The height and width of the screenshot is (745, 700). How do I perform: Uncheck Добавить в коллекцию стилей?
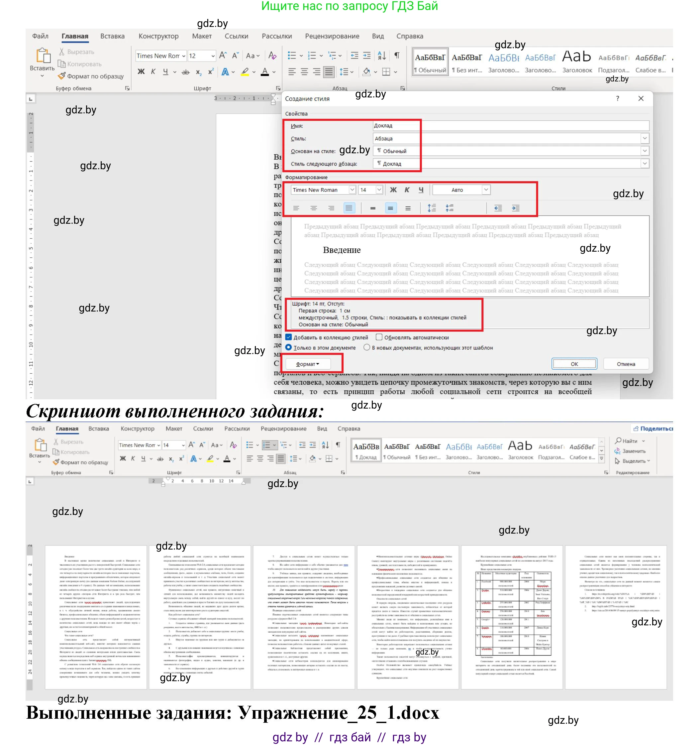(288, 337)
